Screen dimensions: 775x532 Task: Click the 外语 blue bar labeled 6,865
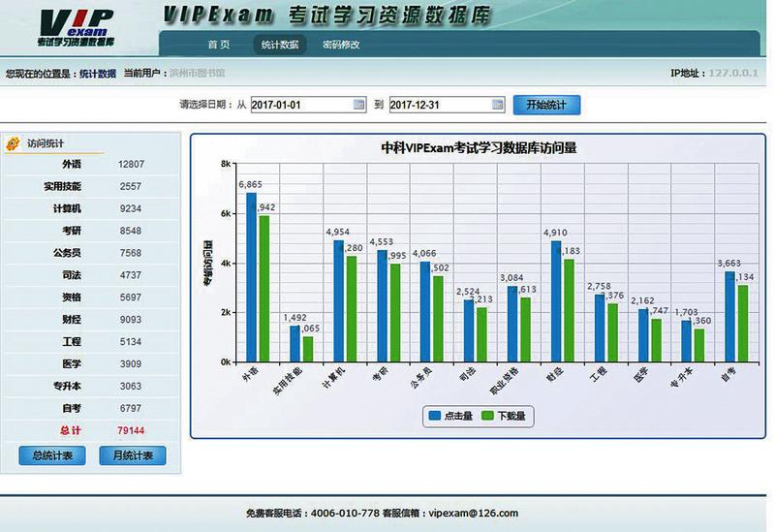click(252, 277)
